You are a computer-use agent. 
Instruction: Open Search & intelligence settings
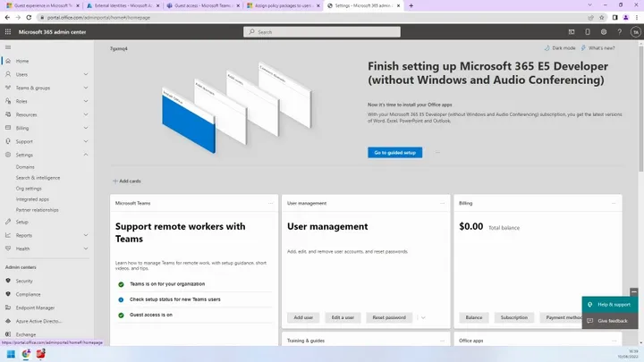(38, 178)
